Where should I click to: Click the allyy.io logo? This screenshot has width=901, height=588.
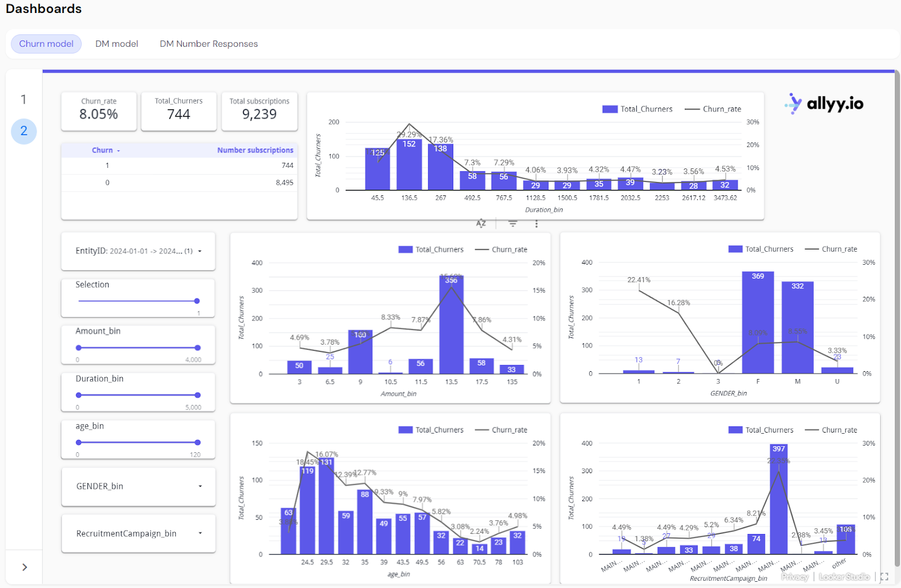[x=824, y=104]
